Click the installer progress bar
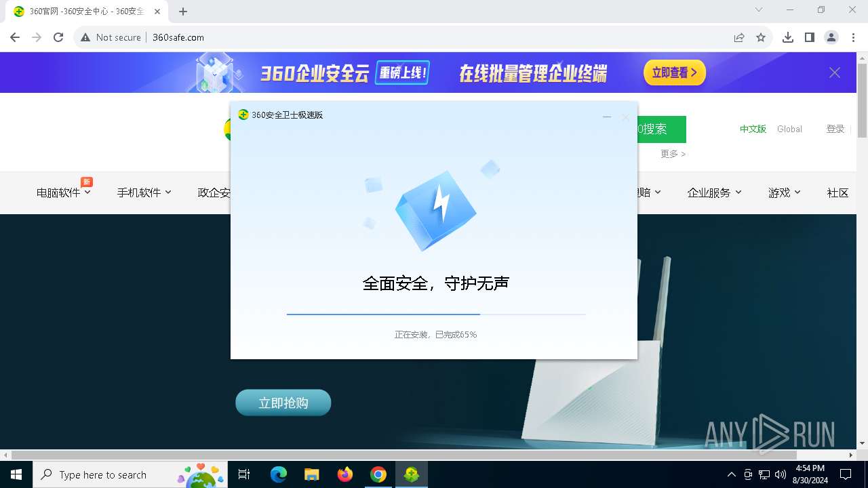Screen dimensions: 868x488 [x=436, y=314]
